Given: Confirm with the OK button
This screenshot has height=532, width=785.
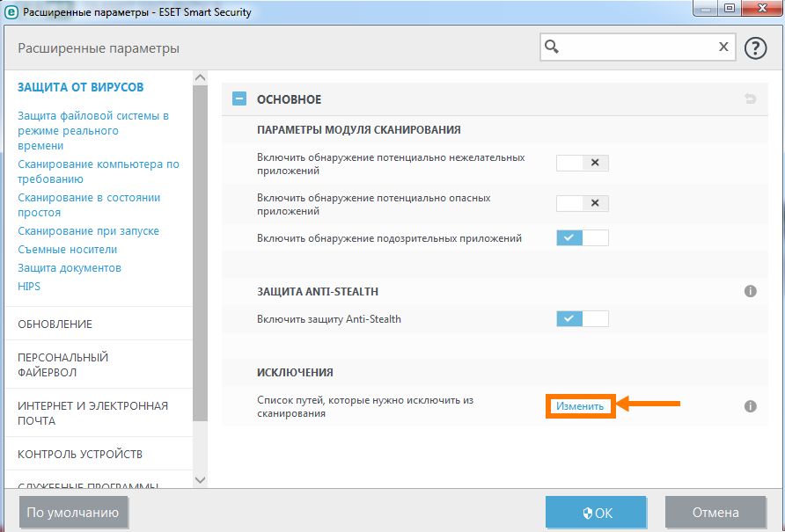Looking at the screenshot, I should tap(596, 513).
